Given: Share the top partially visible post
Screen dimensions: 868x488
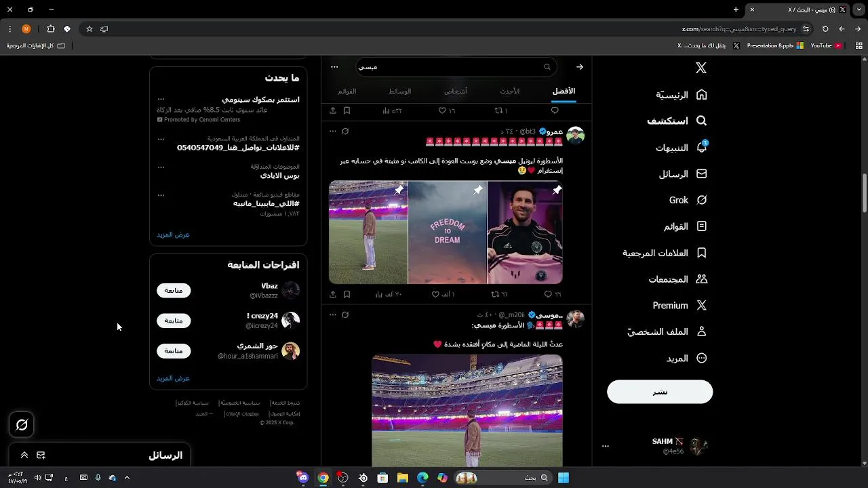Looking at the screenshot, I should pyautogui.click(x=332, y=110).
